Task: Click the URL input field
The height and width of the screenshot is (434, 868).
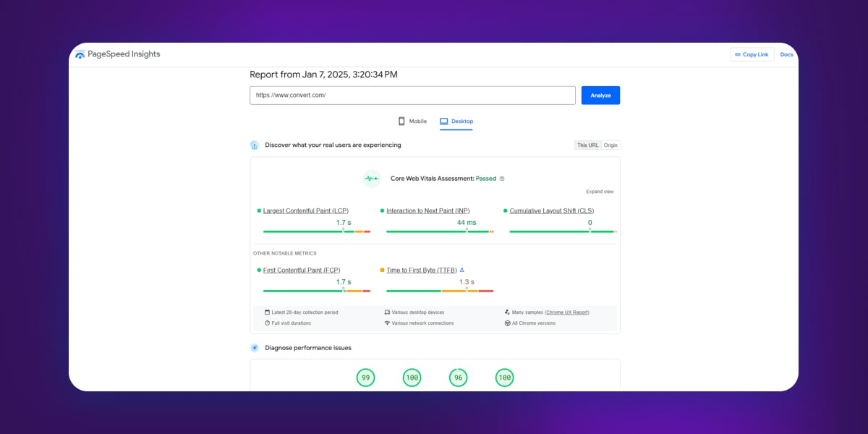Action: click(x=412, y=95)
